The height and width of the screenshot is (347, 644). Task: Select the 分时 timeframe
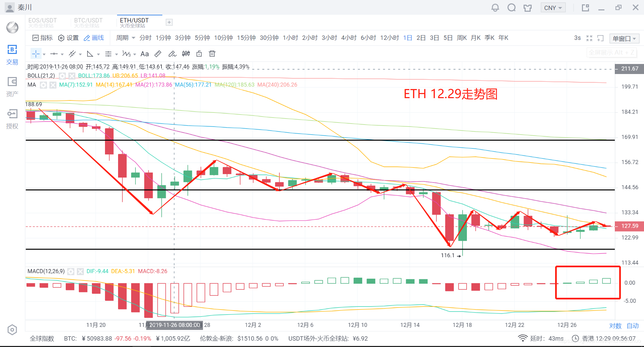146,38
